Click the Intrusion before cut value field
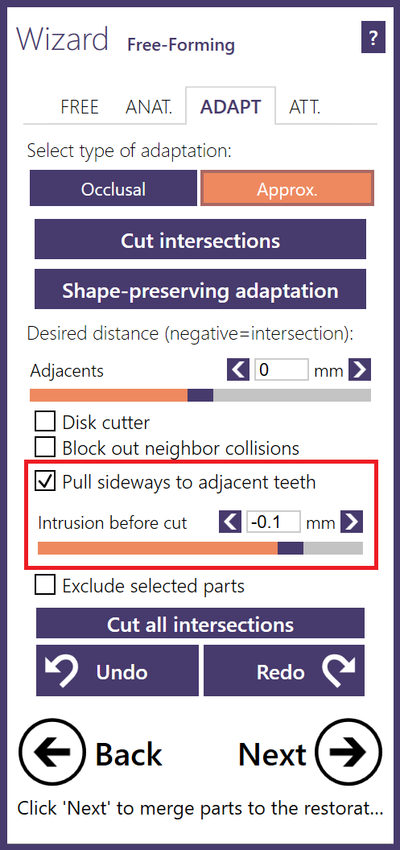 (273, 523)
